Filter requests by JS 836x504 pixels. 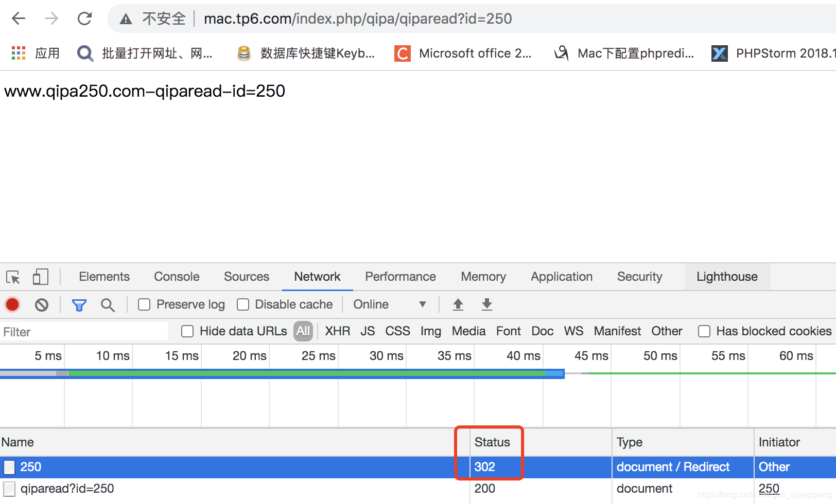pos(368,331)
